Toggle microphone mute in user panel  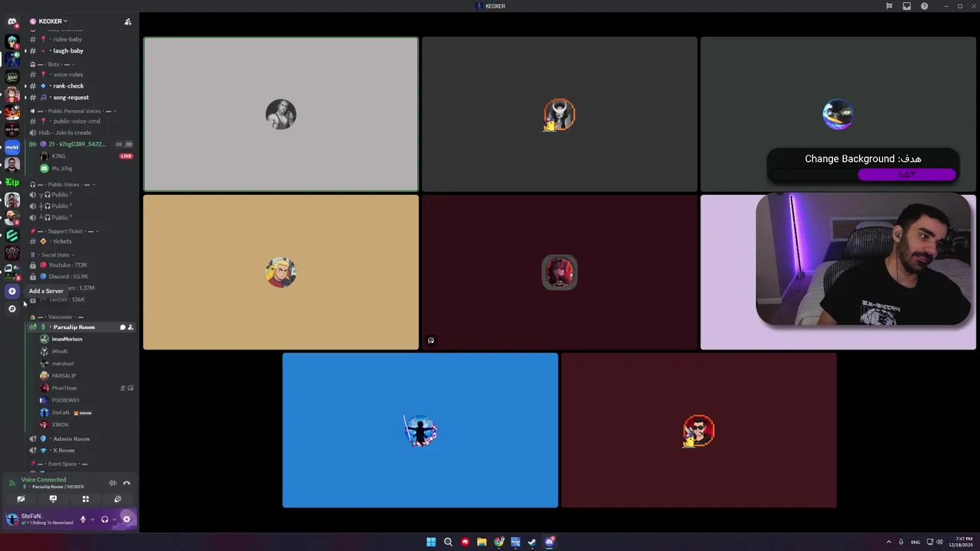click(83, 520)
